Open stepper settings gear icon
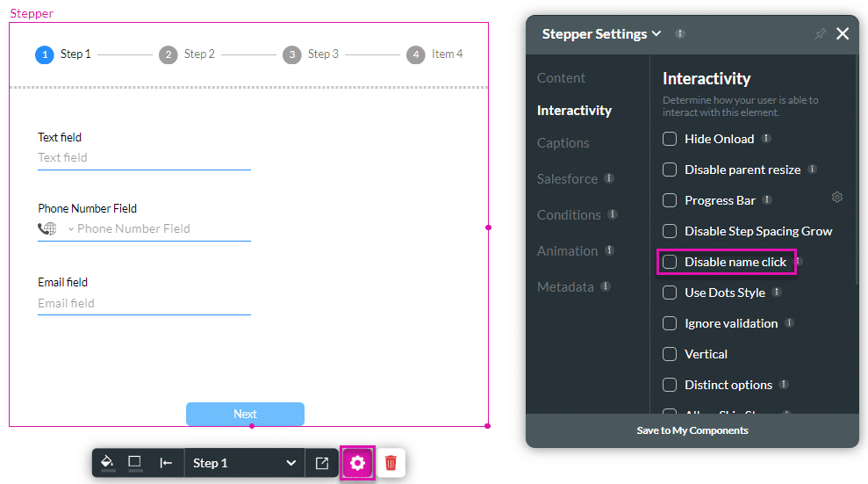Image resolution: width=868 pixels, height=484 pixels. (357, 463)
